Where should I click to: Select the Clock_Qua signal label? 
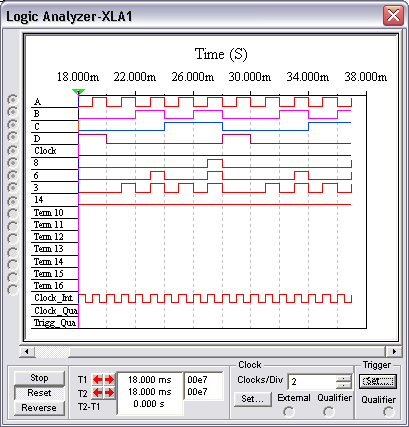pyautogui.click(x=56, y=311)
